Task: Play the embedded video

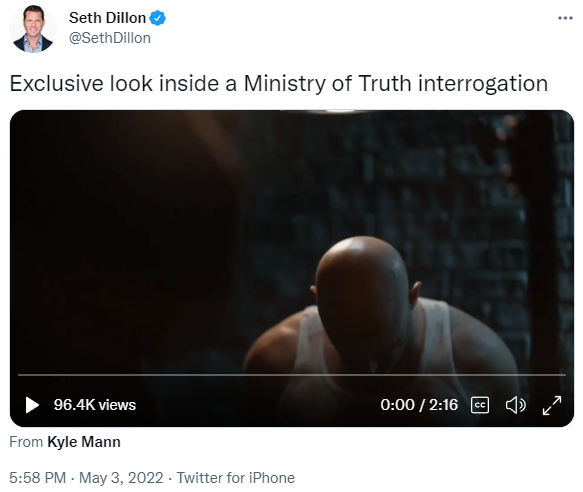Action: (x=32, y=405)
